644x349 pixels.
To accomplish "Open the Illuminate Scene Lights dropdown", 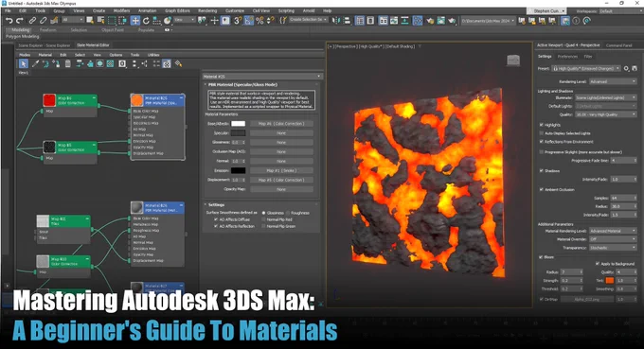I will click(x=606, y=97).
